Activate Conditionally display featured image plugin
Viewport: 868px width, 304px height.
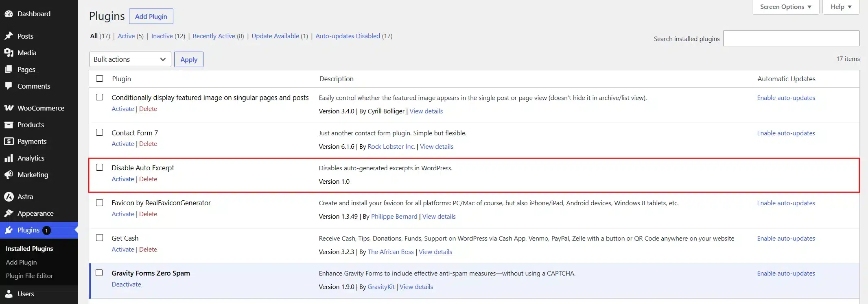tap(123, 109)
